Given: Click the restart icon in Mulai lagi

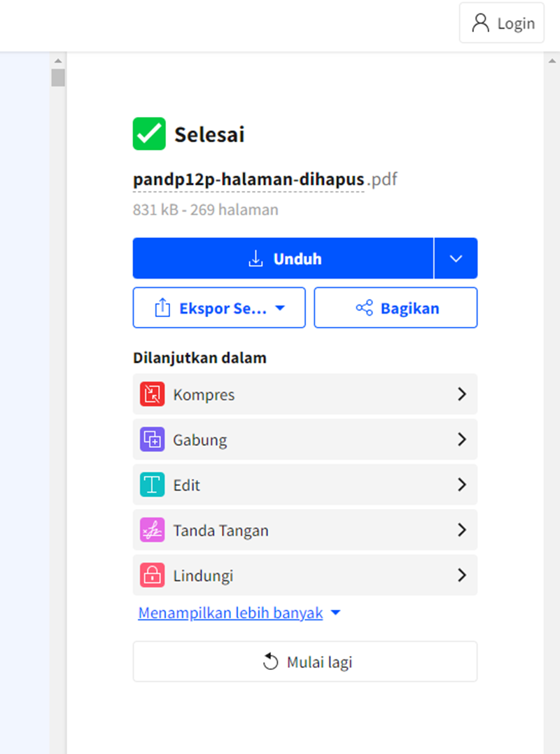Looking at the screenshot, I should pyautogui.click(x=271, y=662).
